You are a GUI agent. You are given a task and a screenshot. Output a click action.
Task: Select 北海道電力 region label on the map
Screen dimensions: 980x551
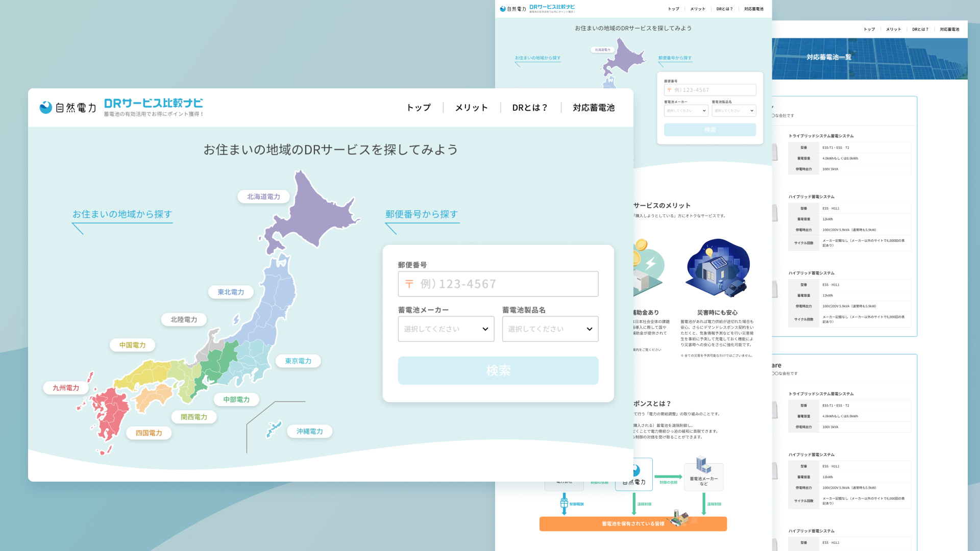click(x=263, y=196)
